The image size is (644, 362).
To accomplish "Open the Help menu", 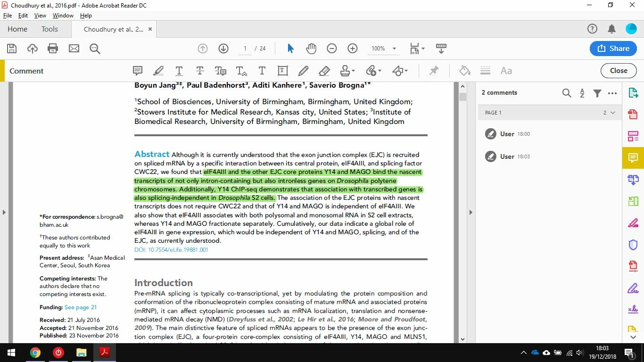I will [86, 16].
